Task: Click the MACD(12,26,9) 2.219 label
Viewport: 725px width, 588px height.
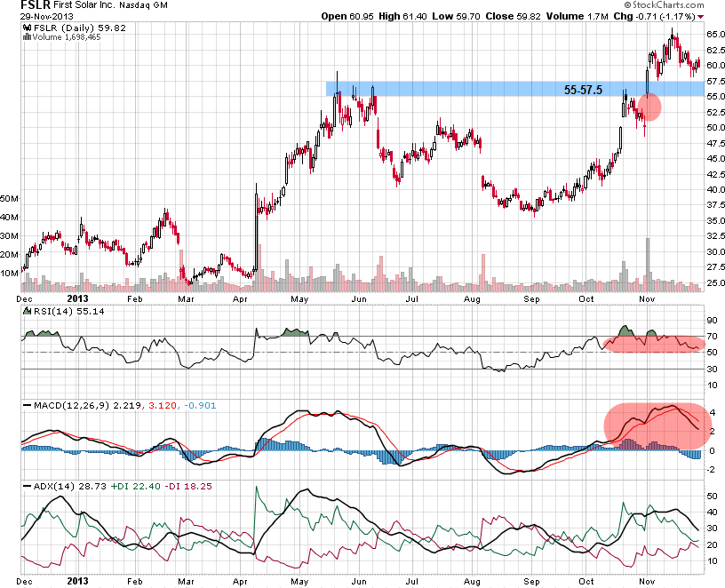Action: coord(87,405)
